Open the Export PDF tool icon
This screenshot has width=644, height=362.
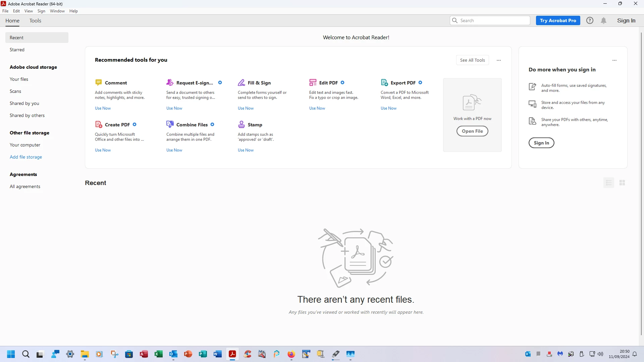tap(384, 82)
